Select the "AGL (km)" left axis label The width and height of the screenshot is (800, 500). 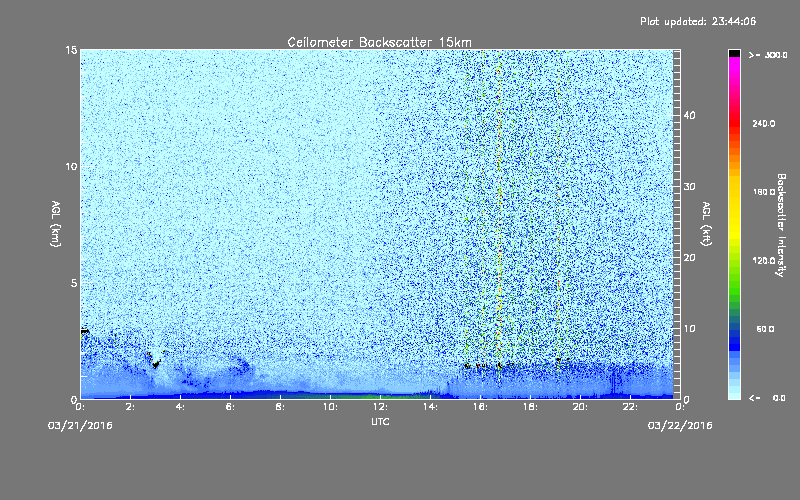pos(56,224)
